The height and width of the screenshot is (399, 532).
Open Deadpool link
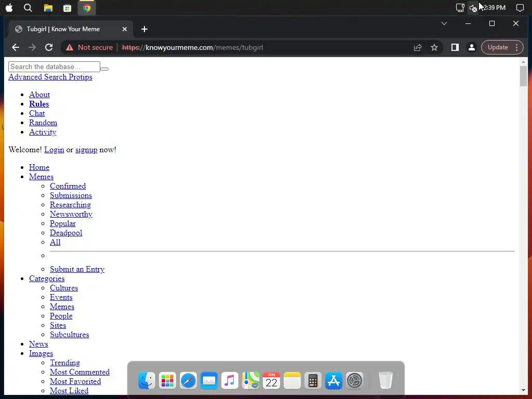point(66,233)
